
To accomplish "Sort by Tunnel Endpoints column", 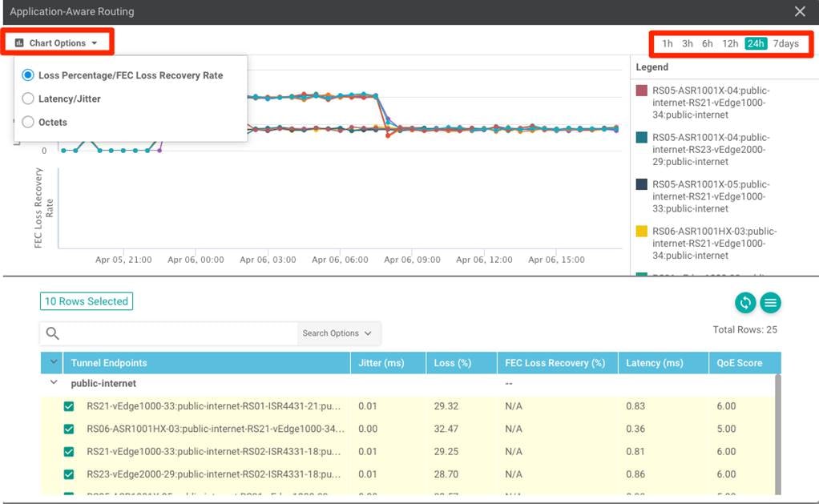I will coord(109,363).
